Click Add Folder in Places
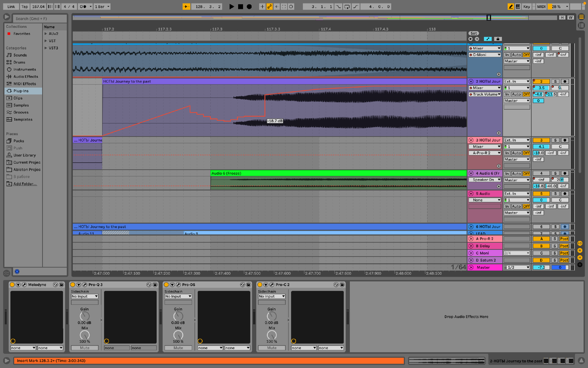 pyautogui.click(x=25, y=184)
